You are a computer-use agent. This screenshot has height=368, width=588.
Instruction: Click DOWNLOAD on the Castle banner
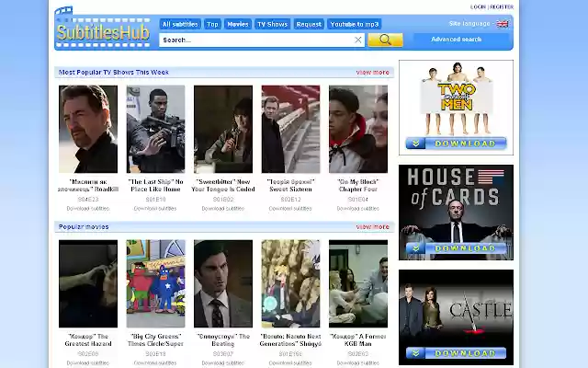pos(456,353)
